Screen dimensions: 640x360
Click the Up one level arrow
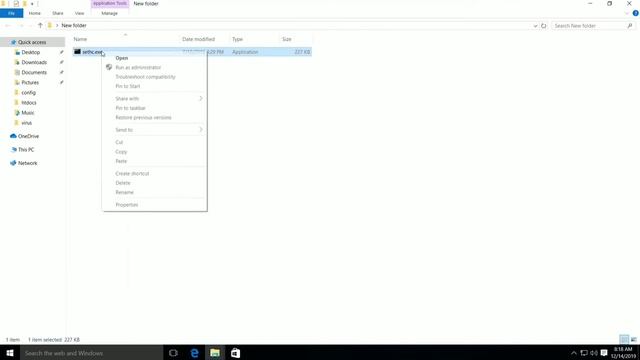point(40,25)
